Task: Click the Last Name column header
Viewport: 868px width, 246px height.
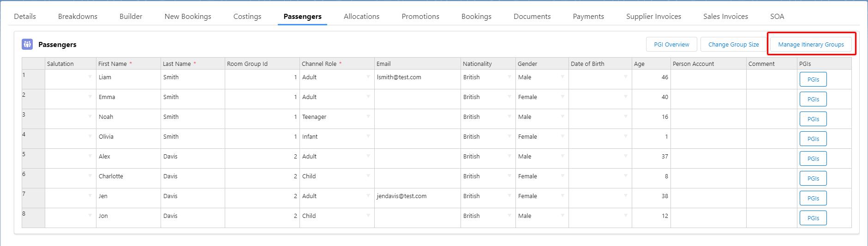Action: click(x=193, y=64)
